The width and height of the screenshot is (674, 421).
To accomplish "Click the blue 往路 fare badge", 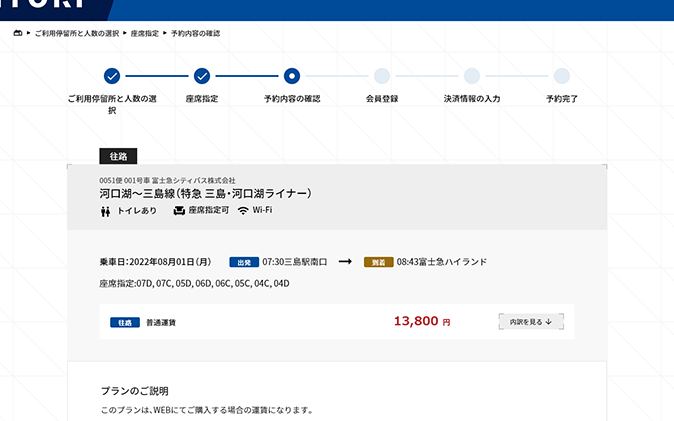I will 125,323.
